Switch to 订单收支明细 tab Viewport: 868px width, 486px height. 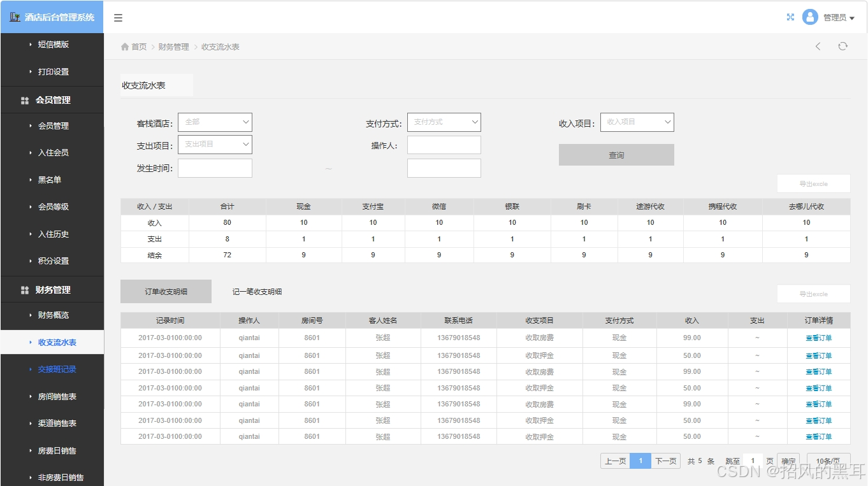166,292
